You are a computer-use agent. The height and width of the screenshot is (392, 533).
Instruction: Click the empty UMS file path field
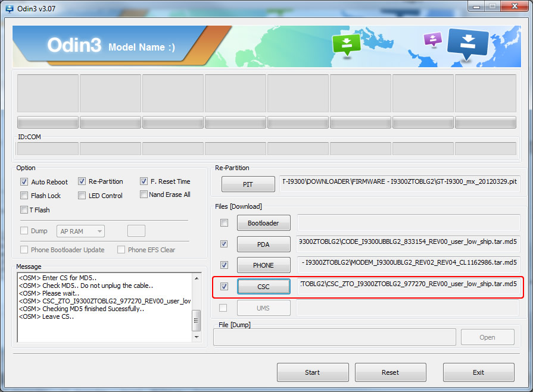click(408, 308)
